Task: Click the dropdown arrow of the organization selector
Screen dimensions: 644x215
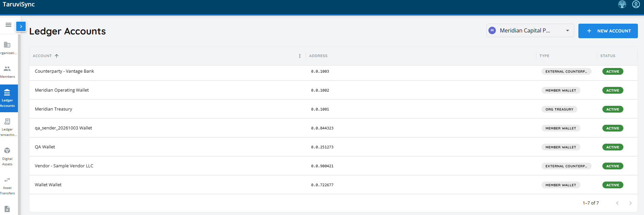Action: [568, 30]
